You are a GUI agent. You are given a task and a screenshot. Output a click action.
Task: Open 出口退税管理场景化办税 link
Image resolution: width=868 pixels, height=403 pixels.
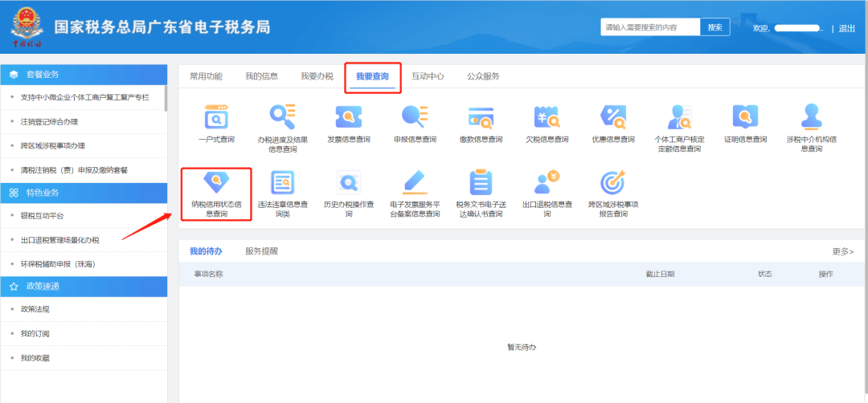click(x=59, y=240)
